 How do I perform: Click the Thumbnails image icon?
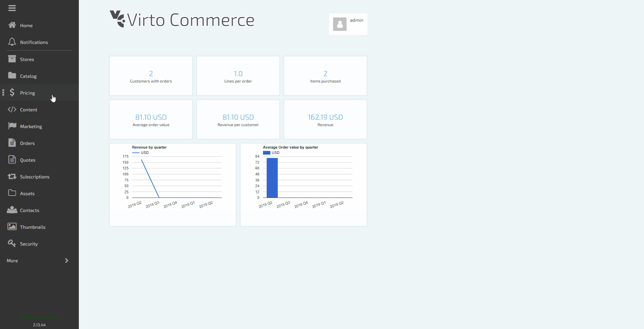12,227
